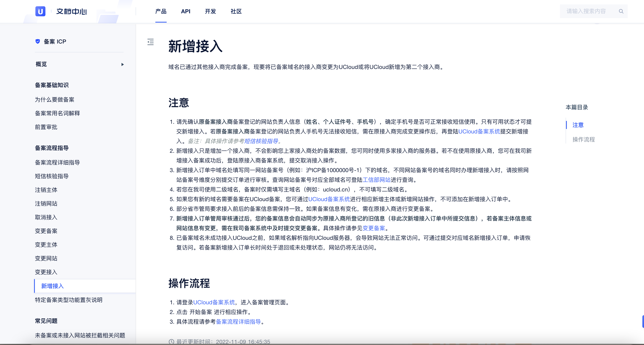This screenshot has height=345, width=644.
Task: Open 特定备案类型功能置灰说明 sidebar item
Action: (69, 300)
